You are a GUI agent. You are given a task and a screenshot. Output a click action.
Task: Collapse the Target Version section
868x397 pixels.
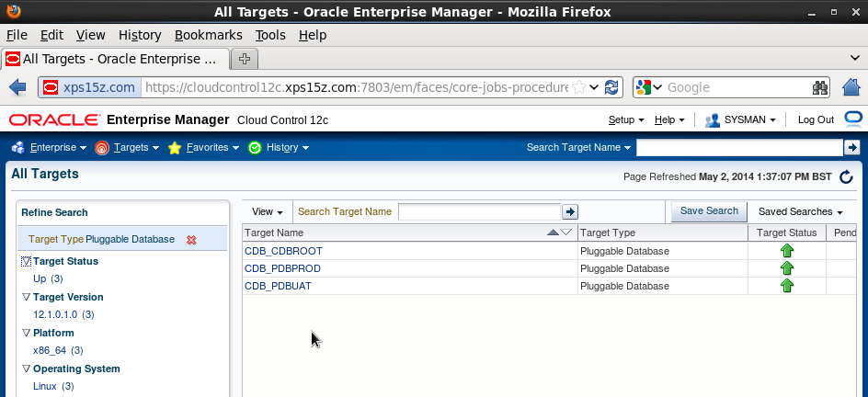26,298
